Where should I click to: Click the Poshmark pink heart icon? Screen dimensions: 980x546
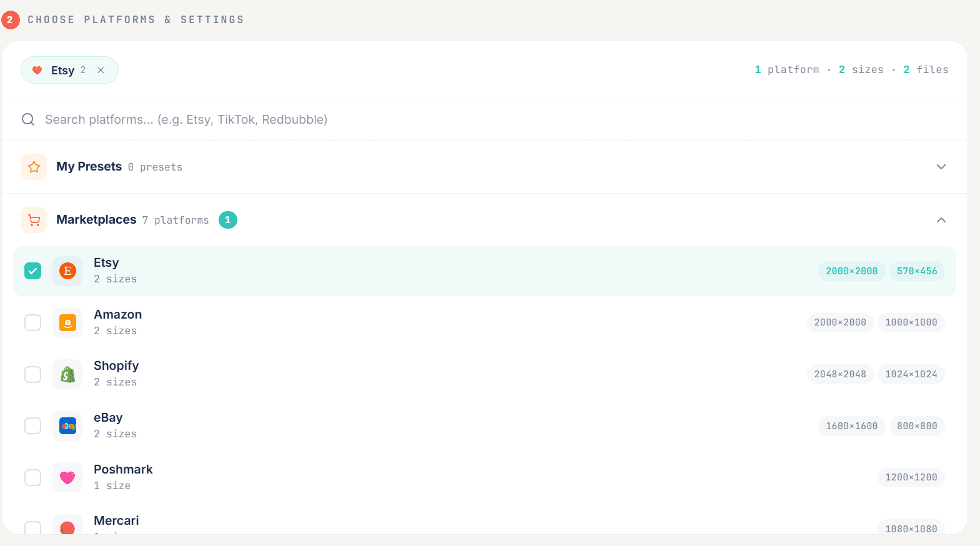coord(67,477)
